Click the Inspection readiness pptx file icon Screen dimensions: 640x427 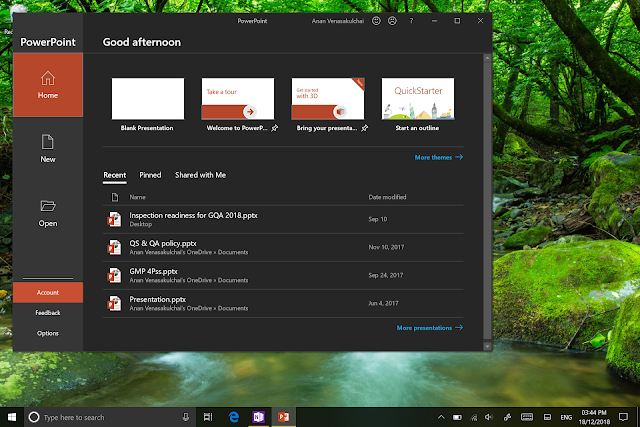point(114,219)
